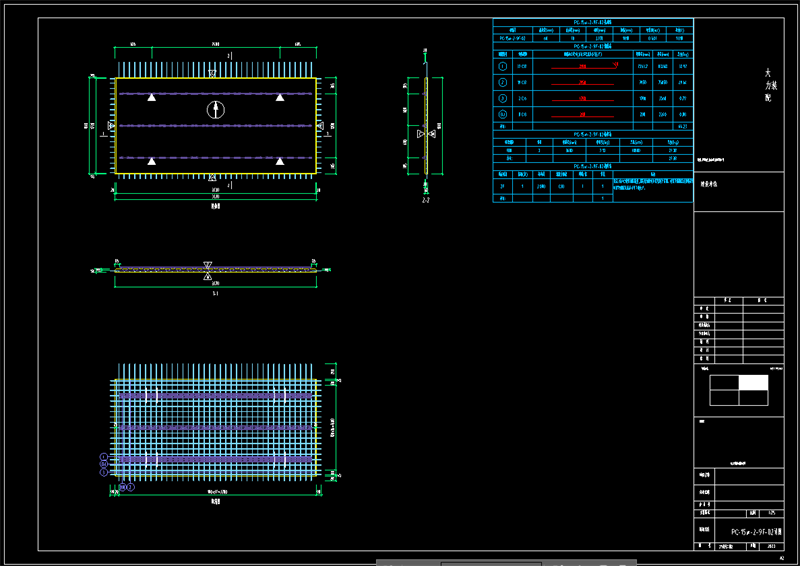
Task: Click the upper triangle marker on section 1-1
Action: click(207, 265)
